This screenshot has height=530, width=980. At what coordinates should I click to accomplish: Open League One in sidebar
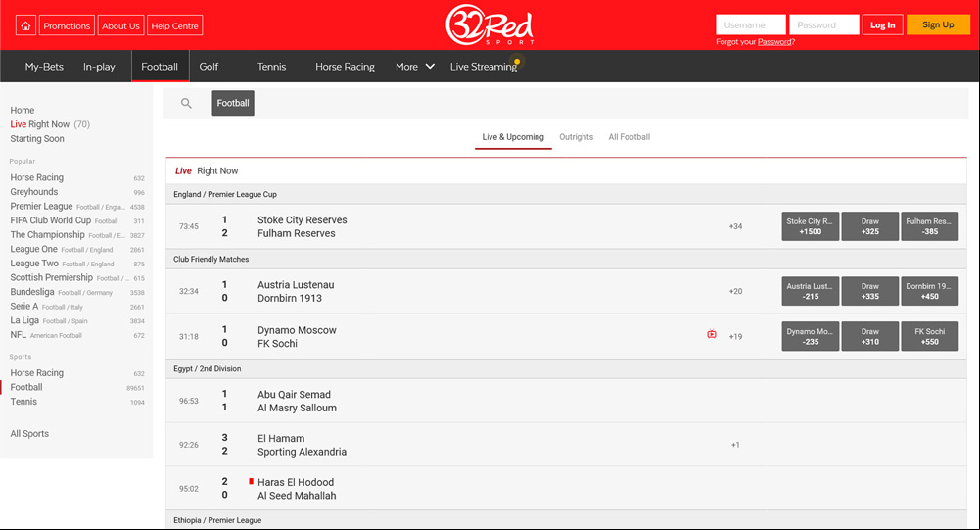pos(77,249)
